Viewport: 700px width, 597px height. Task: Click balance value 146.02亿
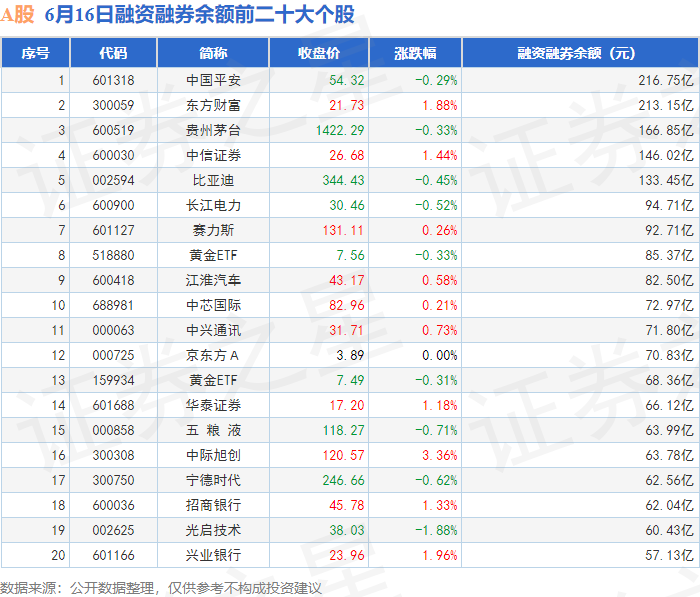(666, 155)
